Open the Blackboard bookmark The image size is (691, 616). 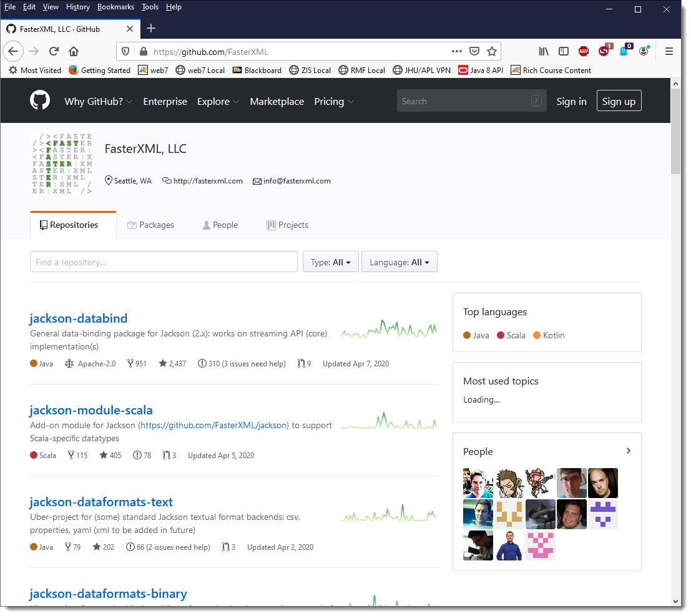(x=258, y=71)
